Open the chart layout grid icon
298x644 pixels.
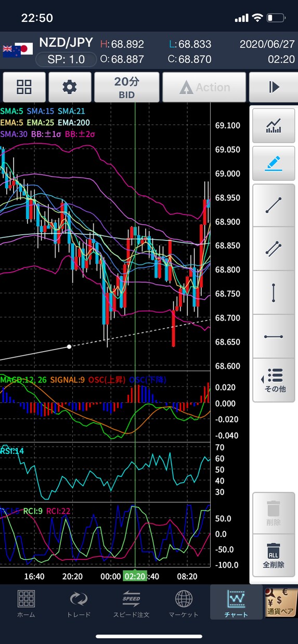pyautogui.click(x=24, y=87)
